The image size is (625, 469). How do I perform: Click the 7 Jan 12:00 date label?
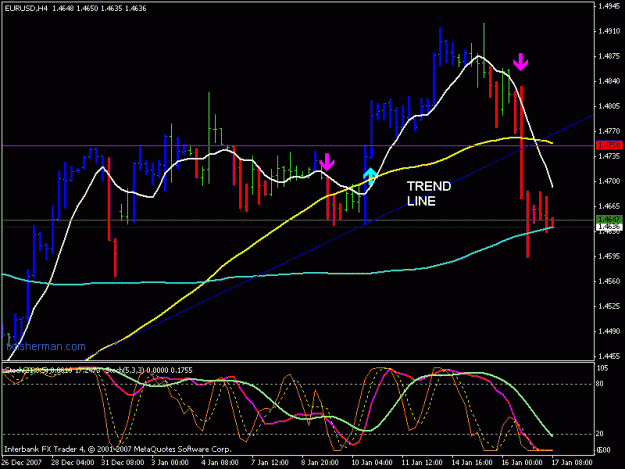[270, 463]
